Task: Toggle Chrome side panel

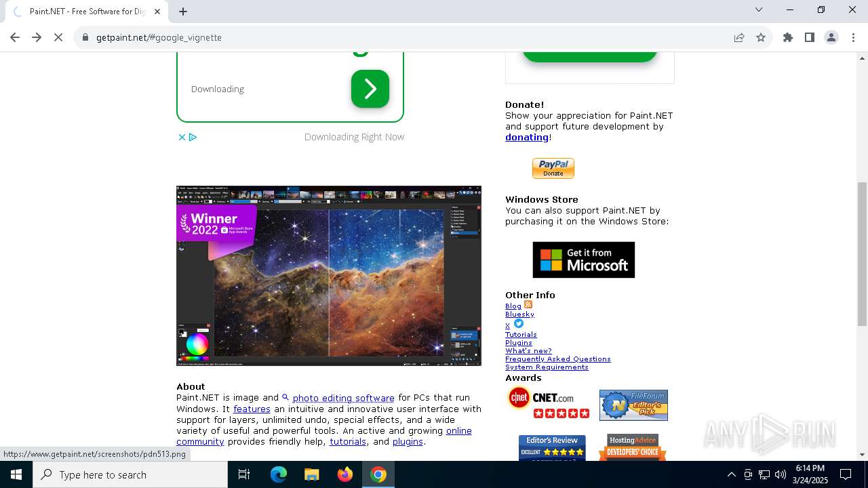Action: 810,37
